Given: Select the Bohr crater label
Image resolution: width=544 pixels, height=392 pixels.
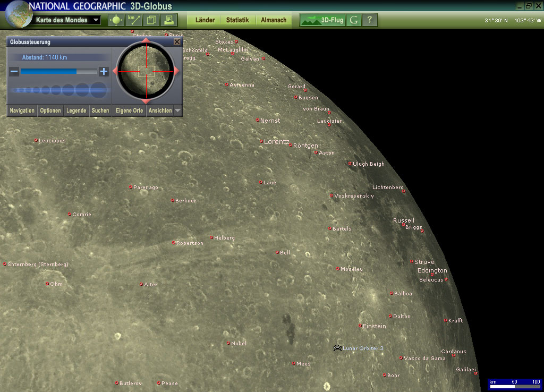Looking at the screenshot, I should [x=394, y=376].
